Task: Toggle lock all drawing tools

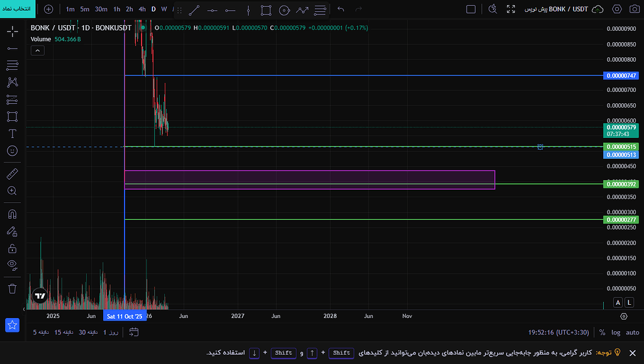Action: tap(12, 248)
